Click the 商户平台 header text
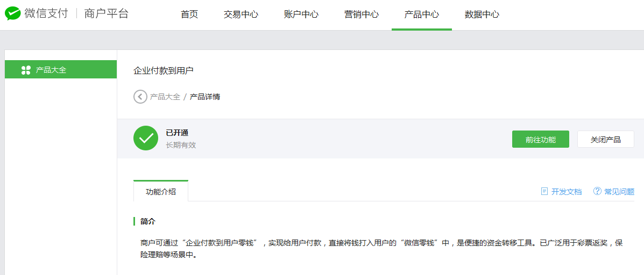This screenshot has height=275, width=644. tap(107, 13)
